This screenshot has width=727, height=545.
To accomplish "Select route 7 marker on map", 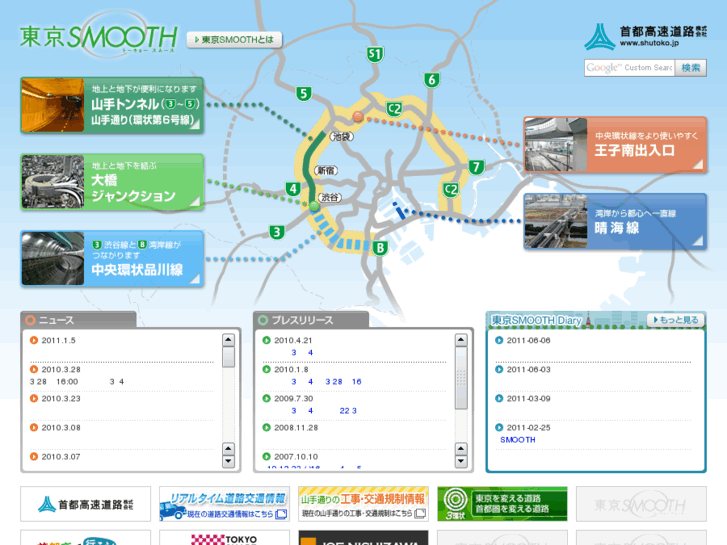I will coord(476,167).
